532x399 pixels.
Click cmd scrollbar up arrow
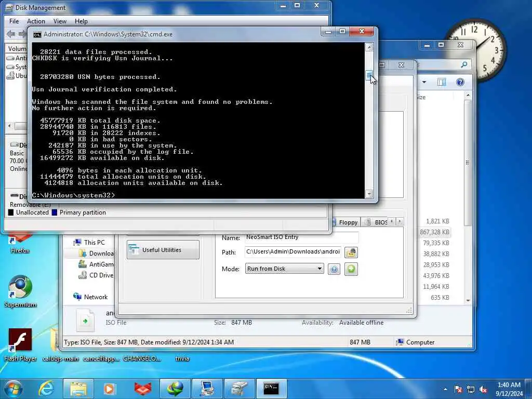click(369, 47)
